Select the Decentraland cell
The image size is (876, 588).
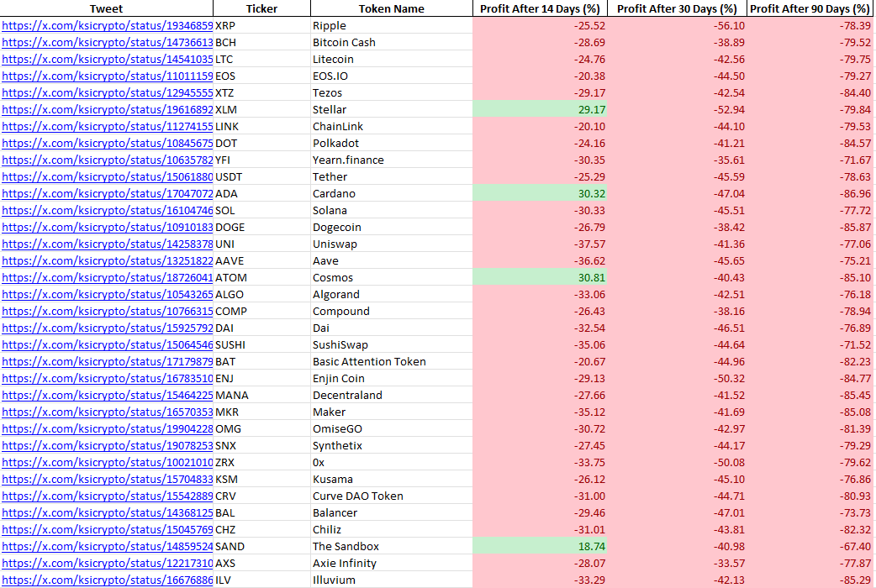coord(391,396)
